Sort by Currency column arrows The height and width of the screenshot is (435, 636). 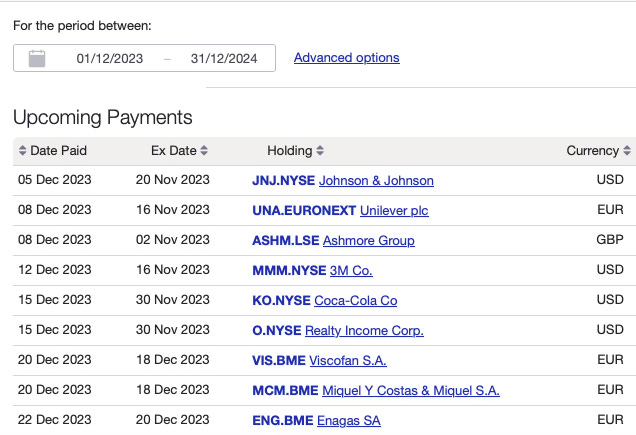pyautogui.click(x=627, y=151)
